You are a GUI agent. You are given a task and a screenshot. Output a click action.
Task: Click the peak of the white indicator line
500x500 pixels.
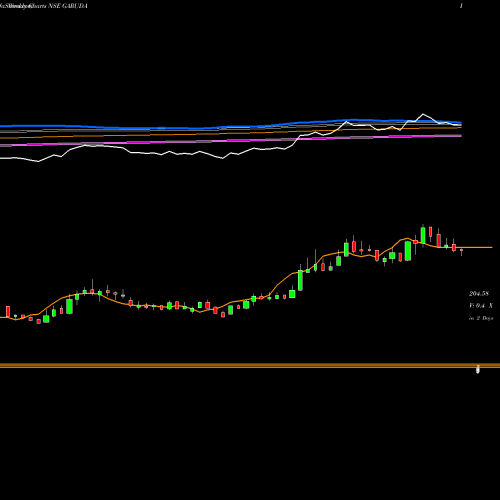423,114
